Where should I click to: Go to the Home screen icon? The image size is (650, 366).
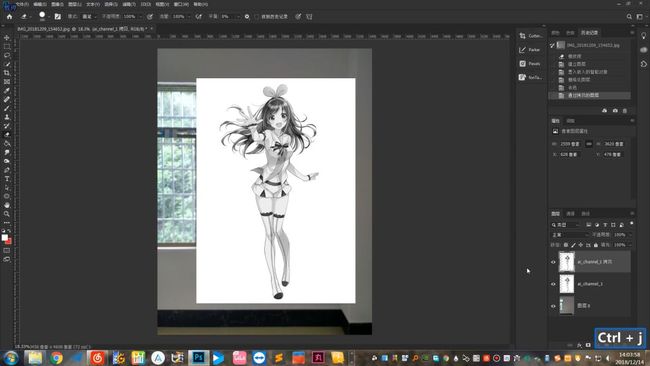point(9,17)
